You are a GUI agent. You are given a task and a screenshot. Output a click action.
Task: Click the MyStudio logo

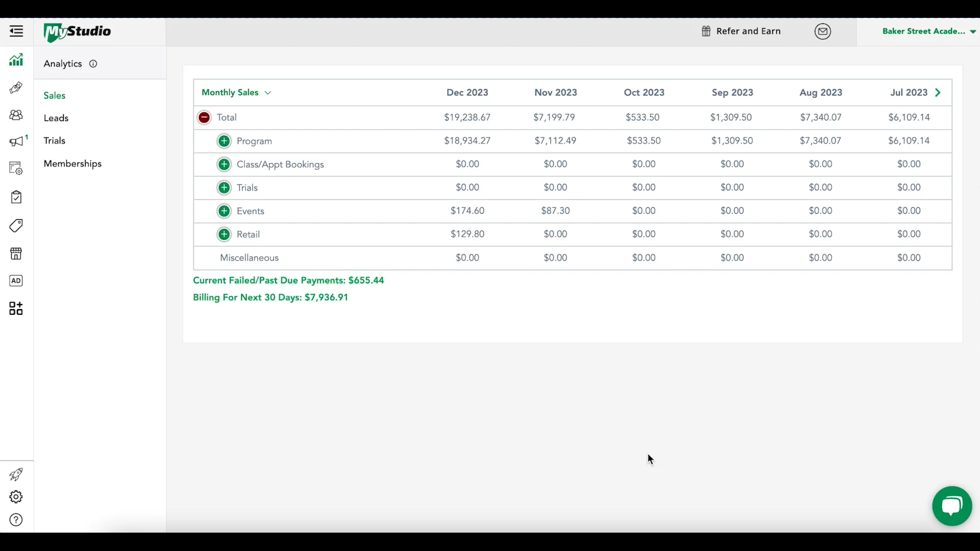tap(78, 32)
